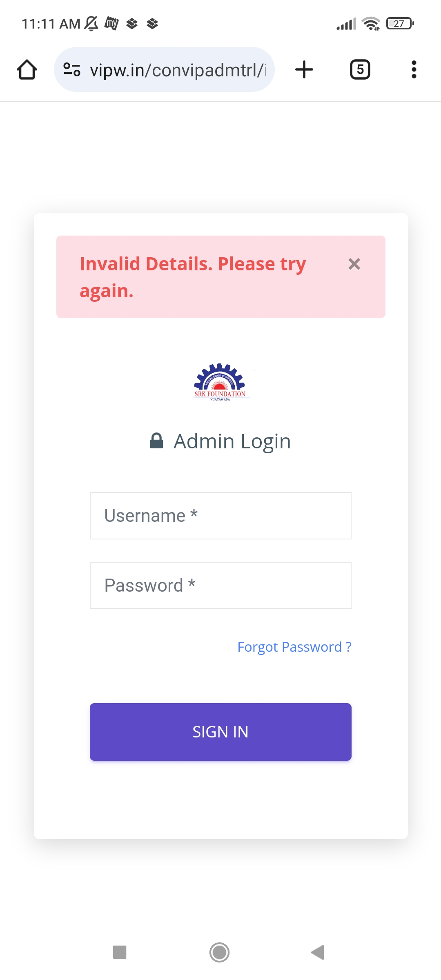Click the SIGN IN button
The width and height of the screenshot is (441, 980).
tap(220, 732)
